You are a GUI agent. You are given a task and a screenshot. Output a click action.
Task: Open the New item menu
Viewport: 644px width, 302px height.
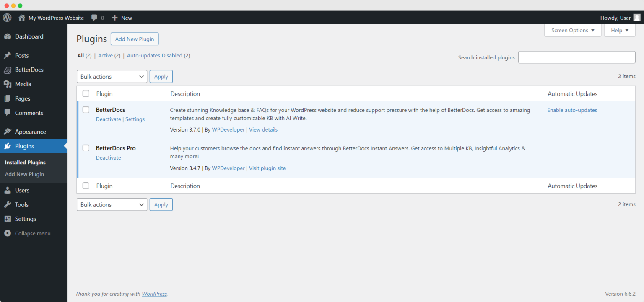point(122,18)
